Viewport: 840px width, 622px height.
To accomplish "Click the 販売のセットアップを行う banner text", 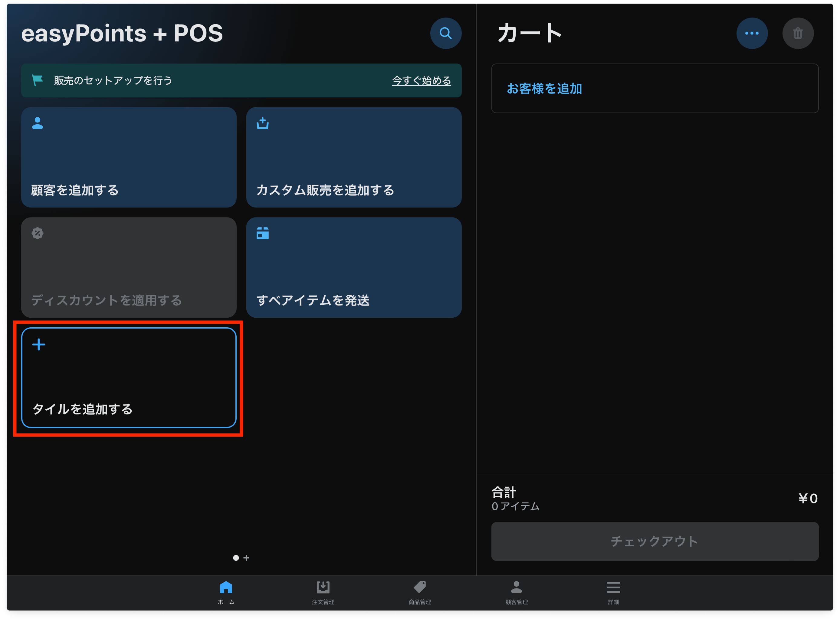I will [113, 80].
